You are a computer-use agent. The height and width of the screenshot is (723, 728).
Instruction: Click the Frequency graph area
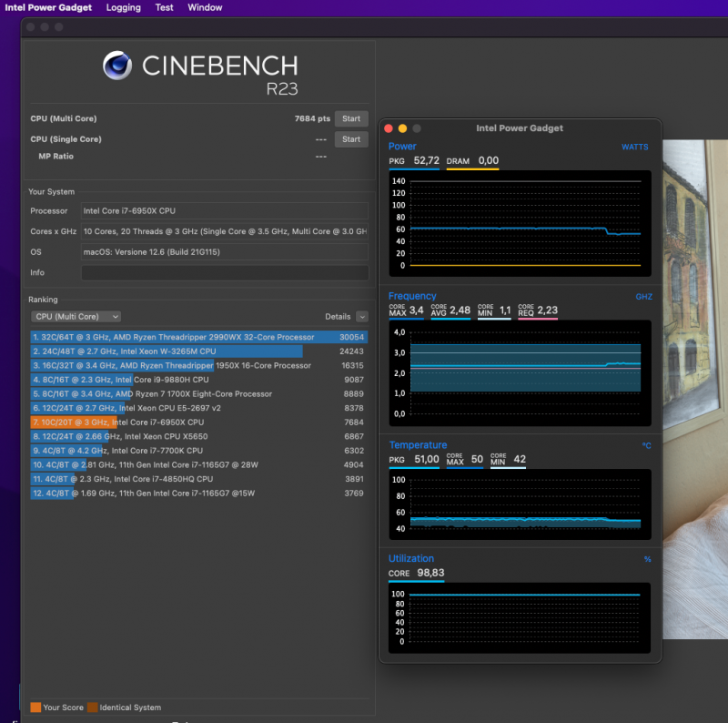click(520, 373)
